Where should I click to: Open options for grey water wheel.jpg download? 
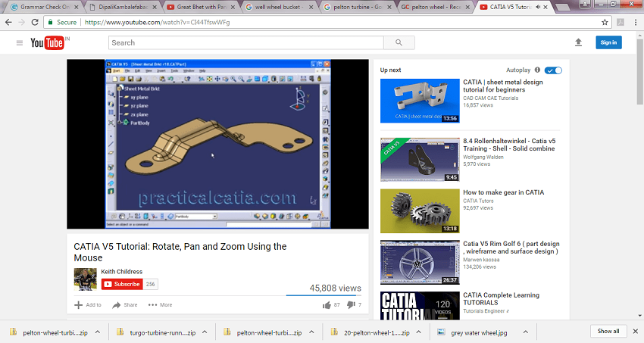[x=525, y=332]
